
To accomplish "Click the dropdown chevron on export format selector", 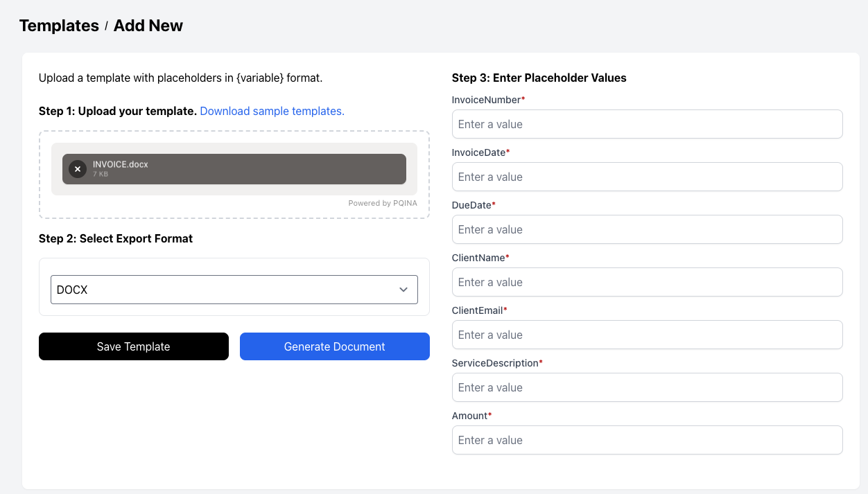I will point(403,290).
